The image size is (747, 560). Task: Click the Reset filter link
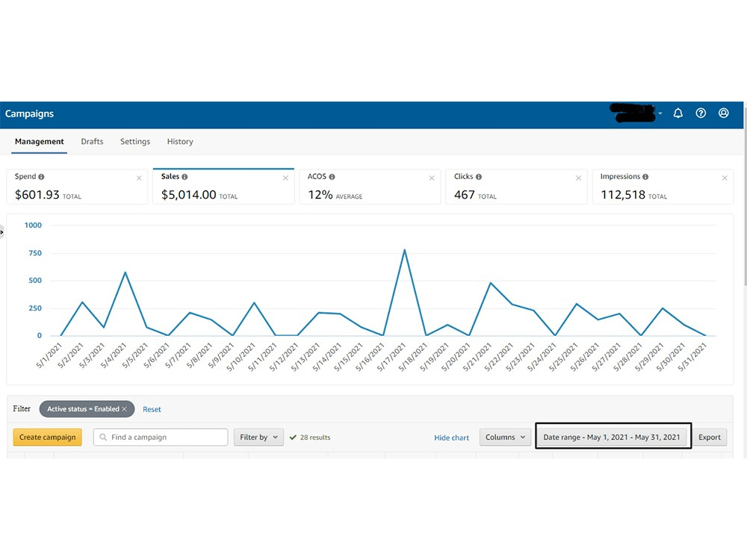tap(152, 409)
